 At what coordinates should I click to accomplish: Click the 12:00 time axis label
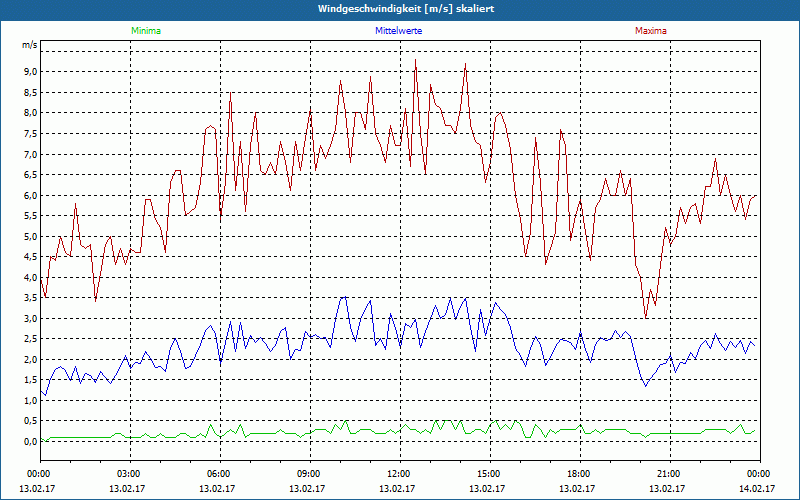click(398, 474)
